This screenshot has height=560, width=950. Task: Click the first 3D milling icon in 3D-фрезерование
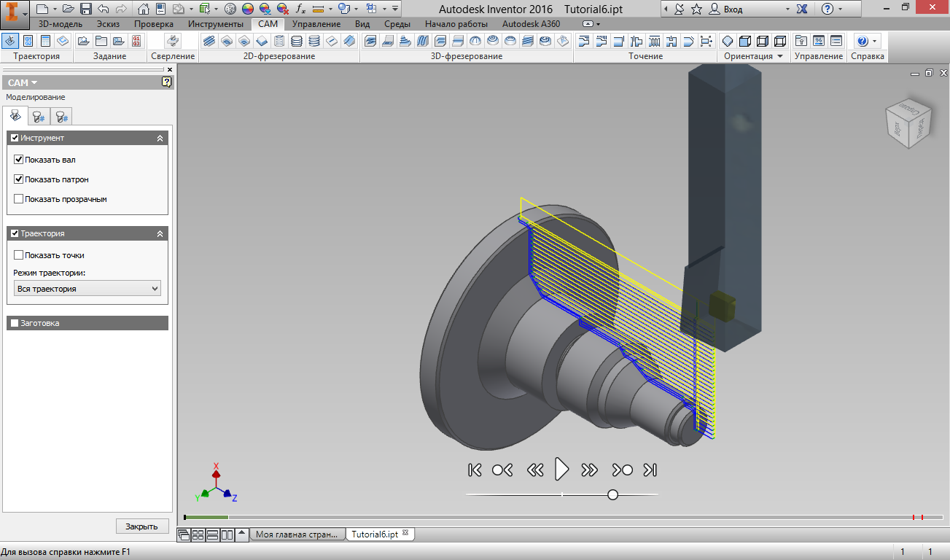coord(370,41)
